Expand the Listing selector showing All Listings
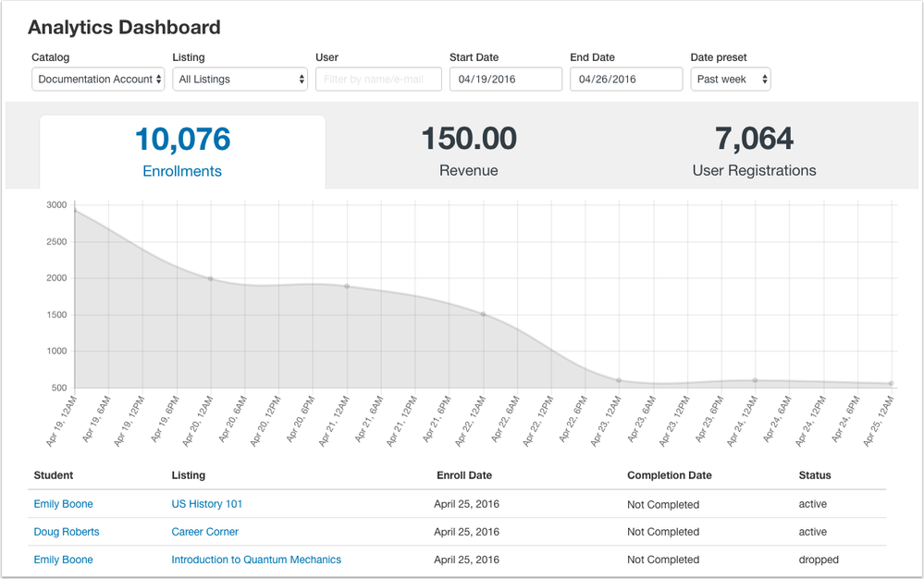The image size is (924, 579). (x=240, y=79)
